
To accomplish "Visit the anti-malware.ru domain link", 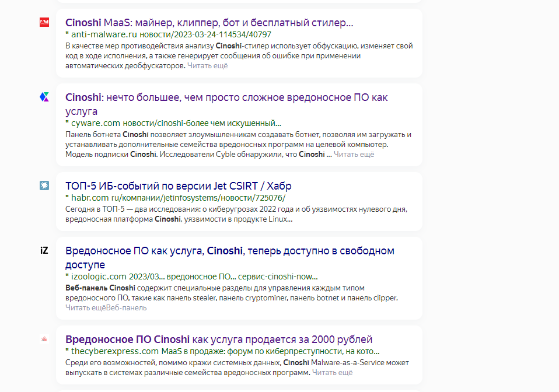I will click(x=104, y=34).
